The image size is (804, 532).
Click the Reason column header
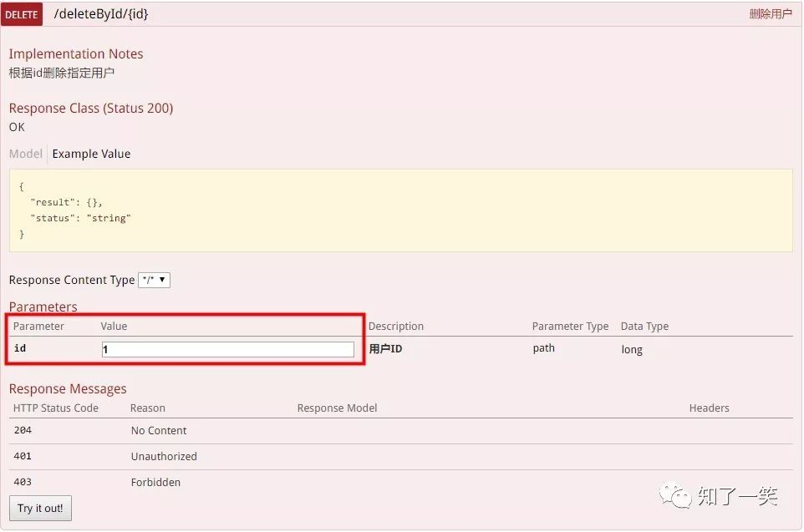click(x=148, y=408)
